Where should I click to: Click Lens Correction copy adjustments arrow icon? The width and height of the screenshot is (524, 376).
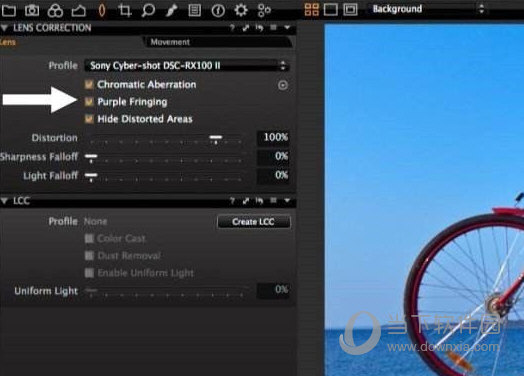click(x=246, y=28)
